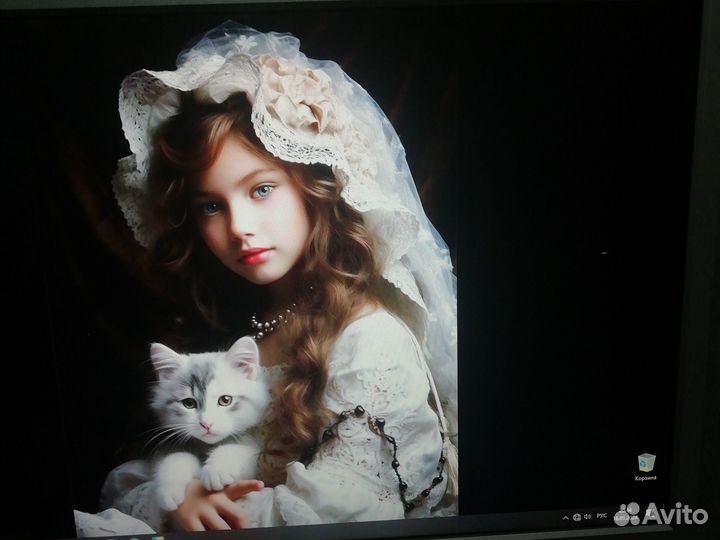The image size is (720, 540).
Task: Click empty taskbar area left of tray
Action: click(x=400, y=530)
